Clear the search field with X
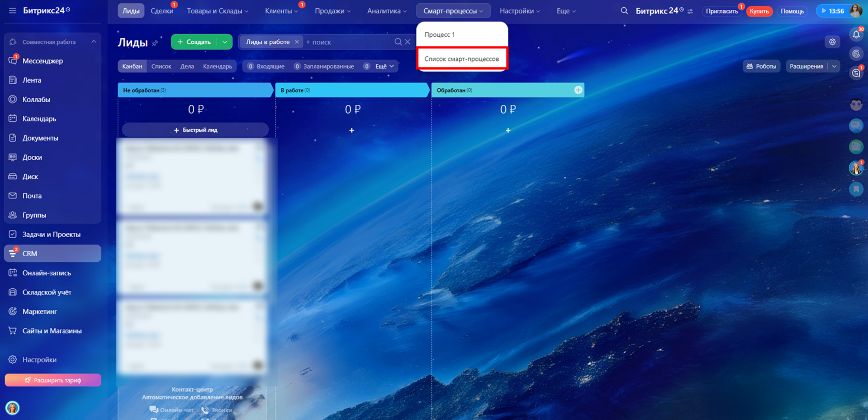The width and height of the screenshot is (868, 420). point(408,42)
